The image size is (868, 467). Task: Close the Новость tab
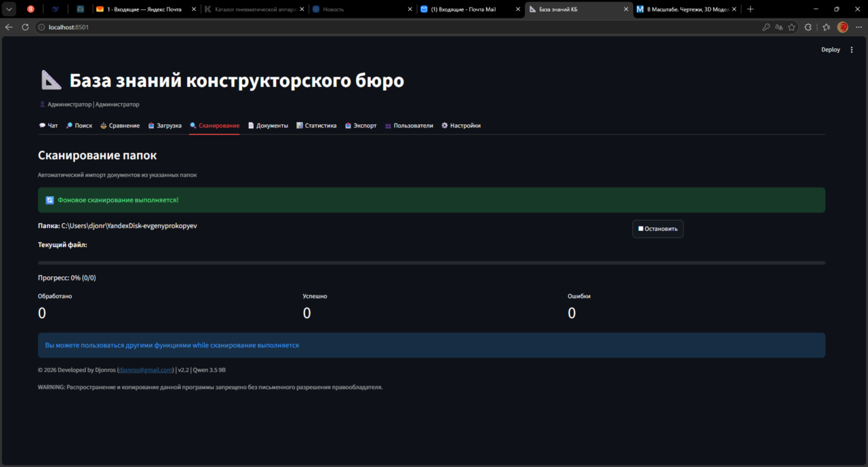pos(410,10)
